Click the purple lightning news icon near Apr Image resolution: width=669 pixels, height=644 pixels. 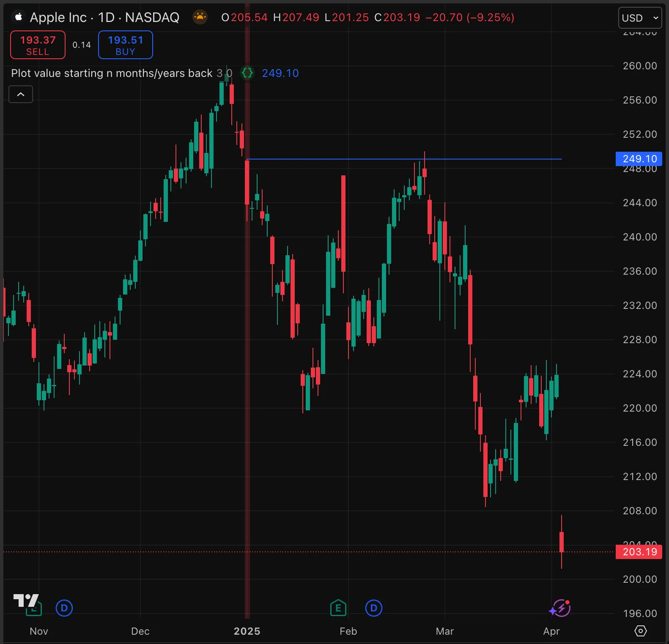coord(560,609)
